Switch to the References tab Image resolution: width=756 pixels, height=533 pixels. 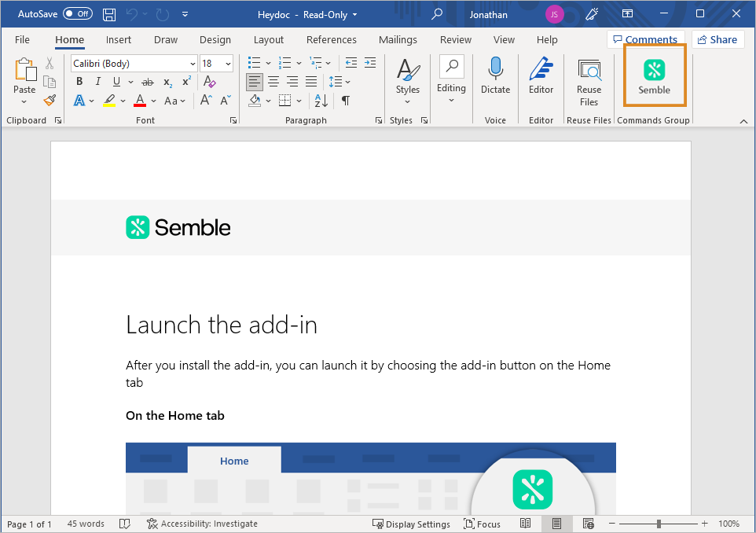point(332,39)
